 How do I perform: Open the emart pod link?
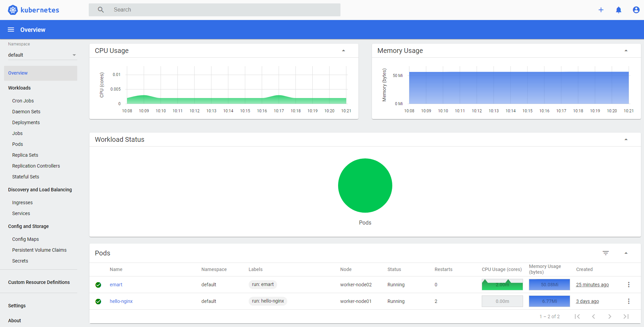[x=116, y=285]
